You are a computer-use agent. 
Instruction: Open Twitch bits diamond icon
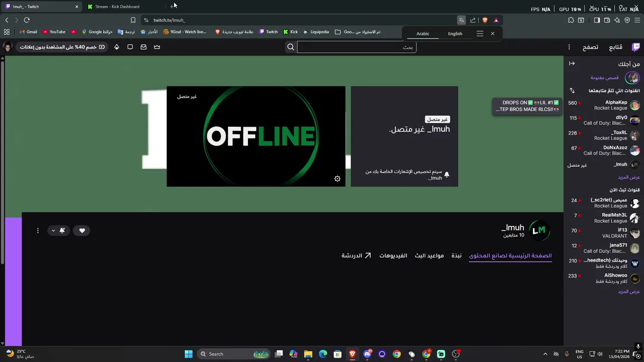[x=117, y=47]
